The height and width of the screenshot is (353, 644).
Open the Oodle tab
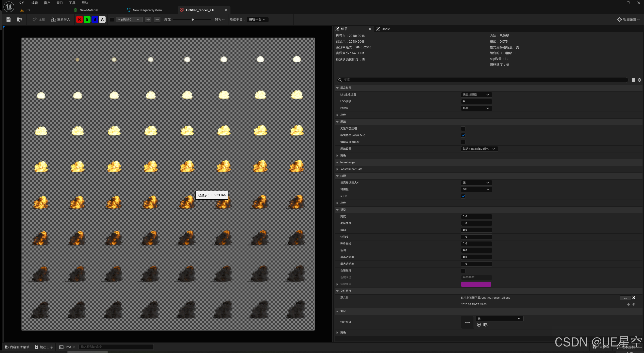click(385, 29)
